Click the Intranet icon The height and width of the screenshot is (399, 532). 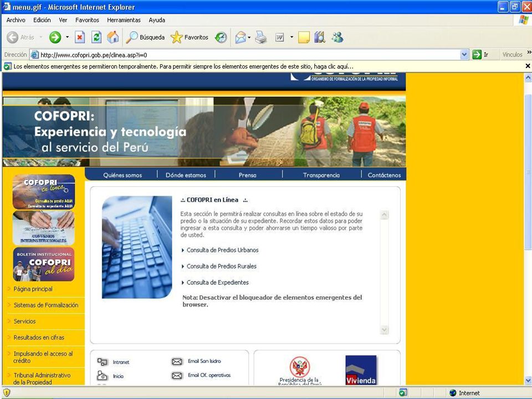(x=102, y=362)
